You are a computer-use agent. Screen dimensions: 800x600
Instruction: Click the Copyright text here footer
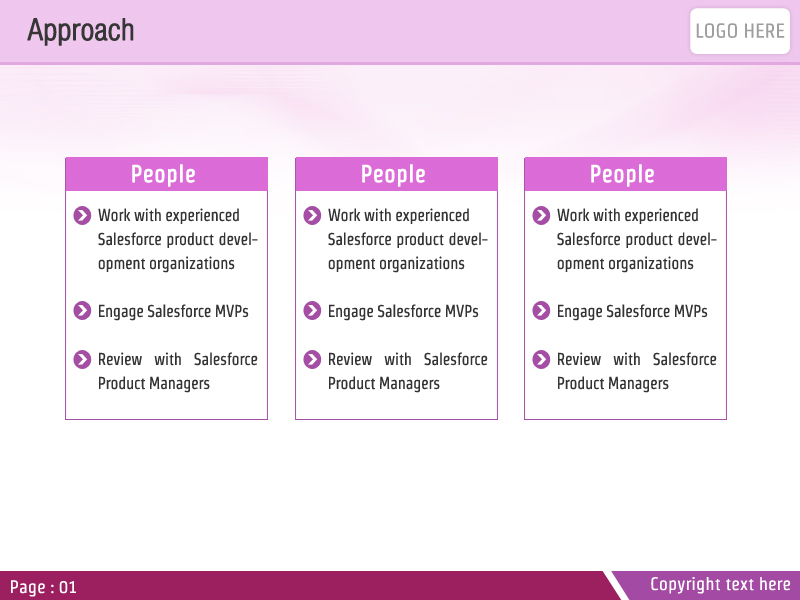[x=720, y=584]
